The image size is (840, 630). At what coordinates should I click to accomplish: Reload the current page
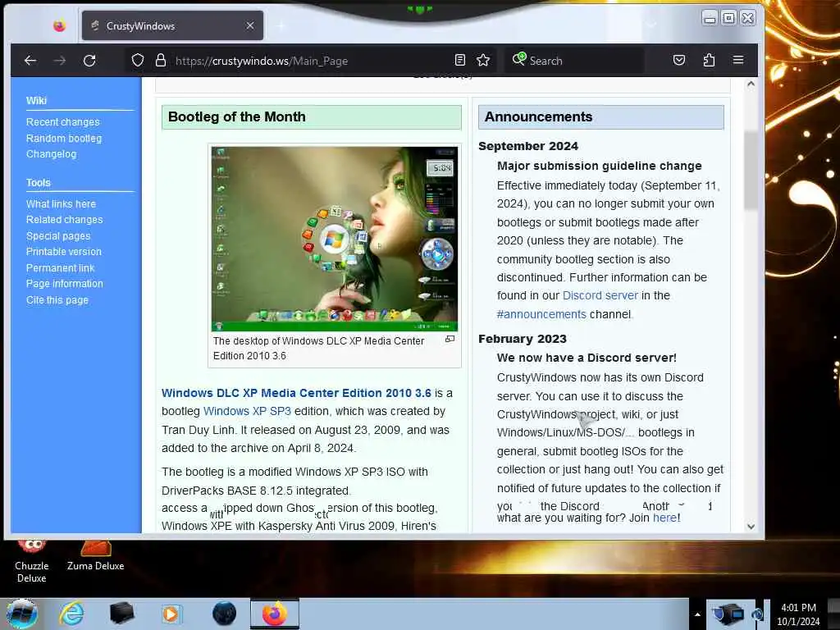pos(89,61)
